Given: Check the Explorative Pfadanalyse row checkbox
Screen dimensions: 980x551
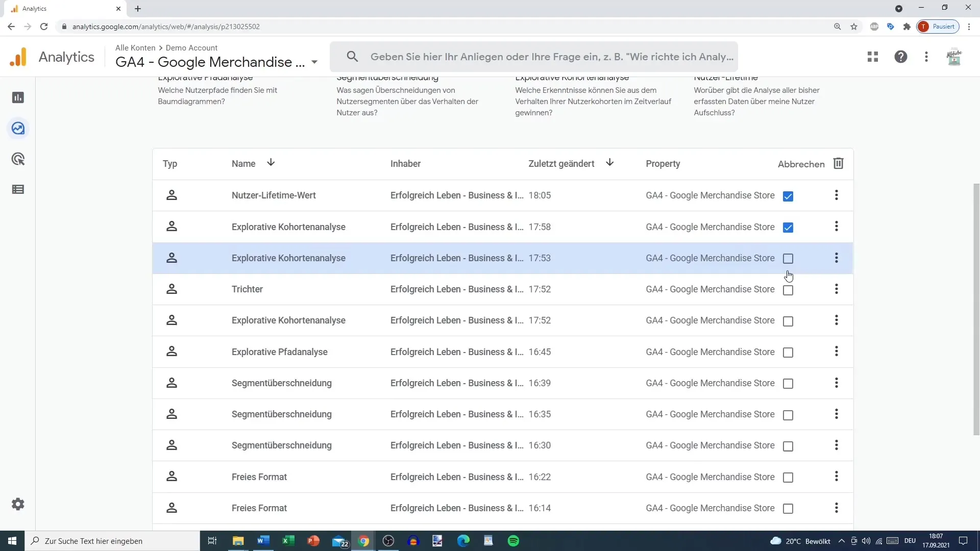Looking at the screenshot, I should point(788,353).
